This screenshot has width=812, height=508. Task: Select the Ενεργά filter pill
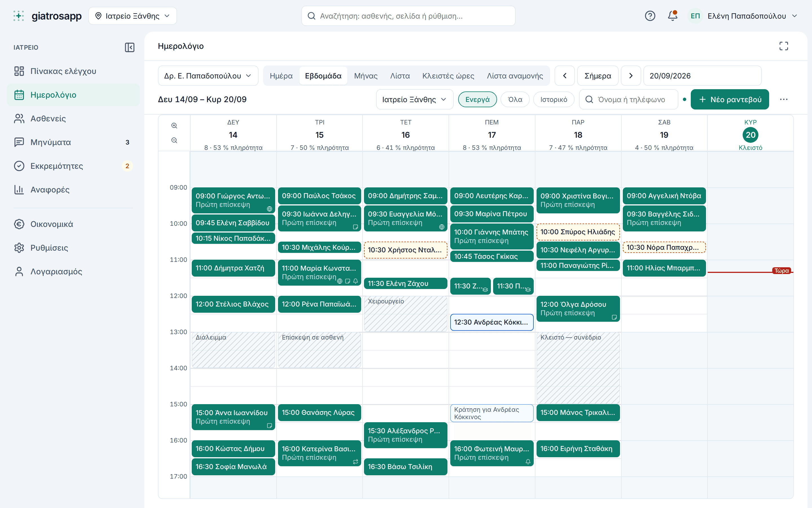click(477, 99)
